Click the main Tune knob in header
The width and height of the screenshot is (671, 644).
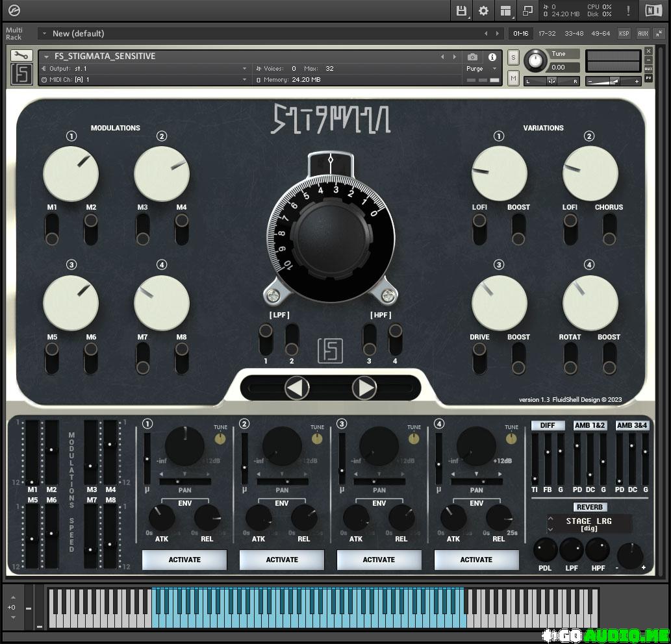(535, 60)
